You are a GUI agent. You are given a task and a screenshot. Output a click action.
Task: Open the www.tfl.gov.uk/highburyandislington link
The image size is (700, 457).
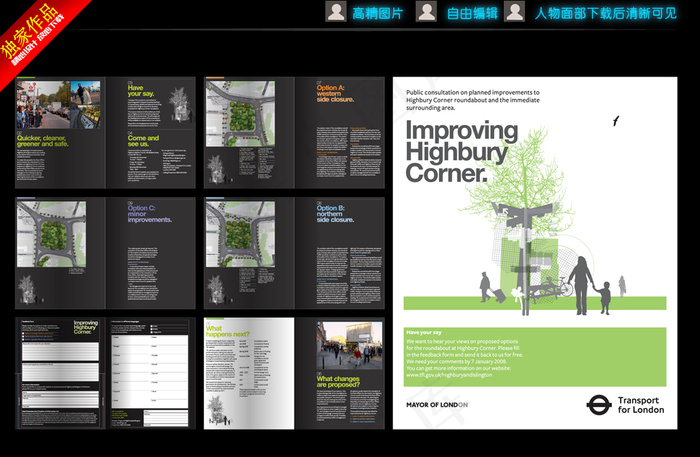449,375
